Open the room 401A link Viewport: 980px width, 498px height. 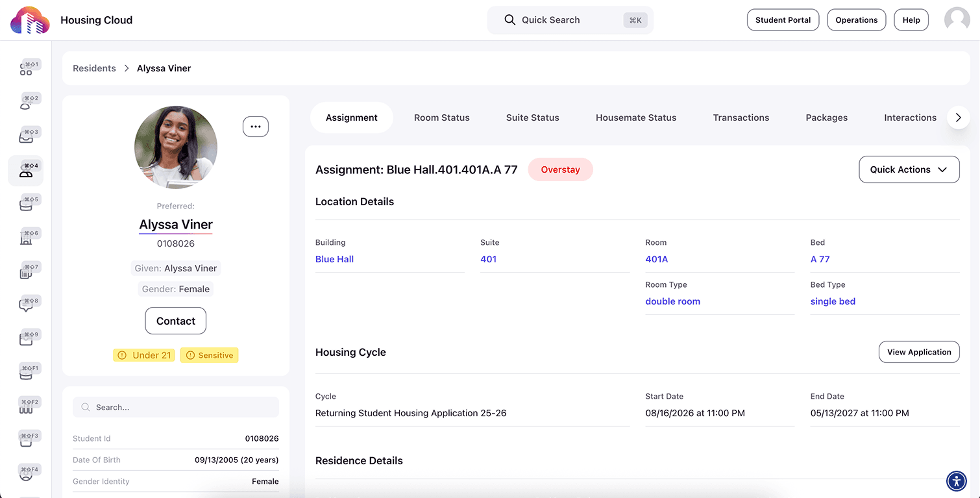click(657, 259)
